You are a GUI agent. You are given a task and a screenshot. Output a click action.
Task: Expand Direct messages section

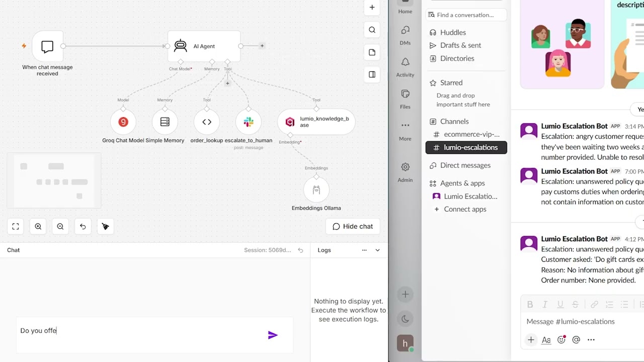[x=465, y=165]
